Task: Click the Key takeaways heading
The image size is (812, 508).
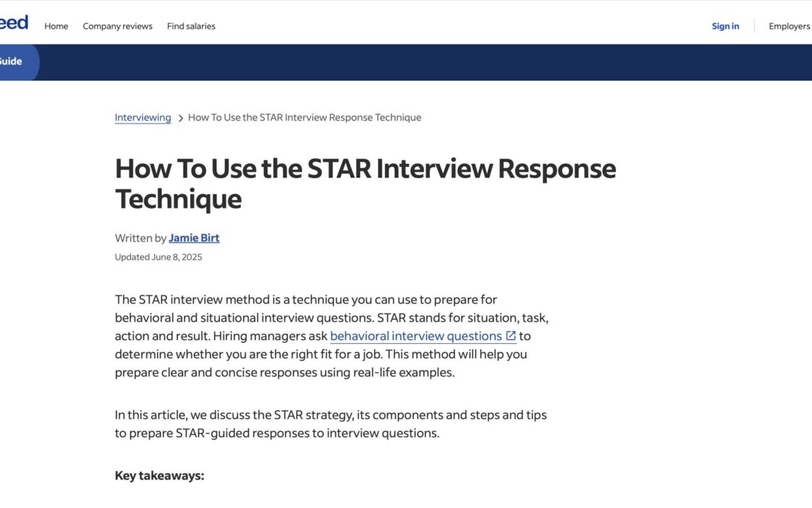Action: pos(159,475)
